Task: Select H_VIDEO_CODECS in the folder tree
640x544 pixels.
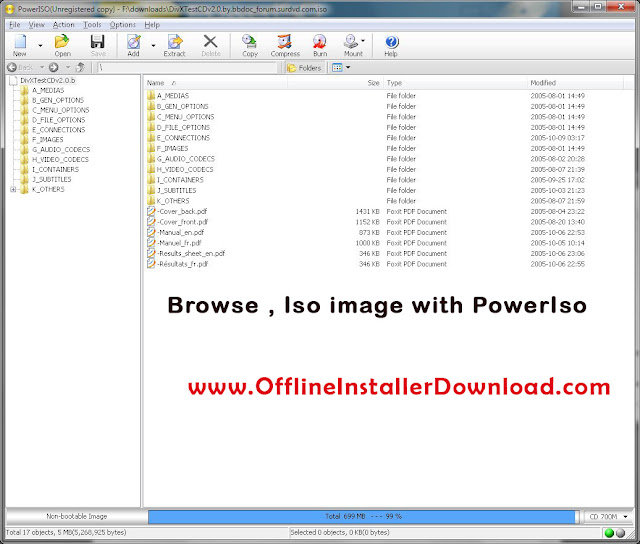Action: [x=60, y=160]
